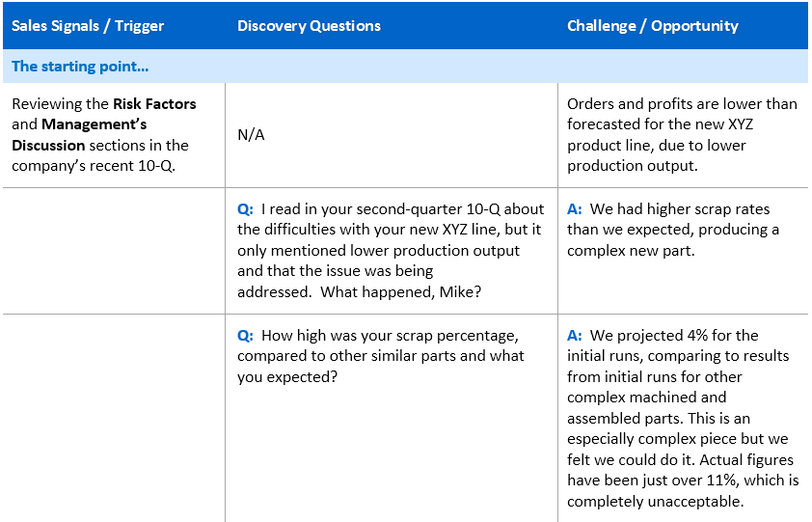Click the second blue Q: label
Viewport: 812px width, 522px height.
click(x=245, y=336)
